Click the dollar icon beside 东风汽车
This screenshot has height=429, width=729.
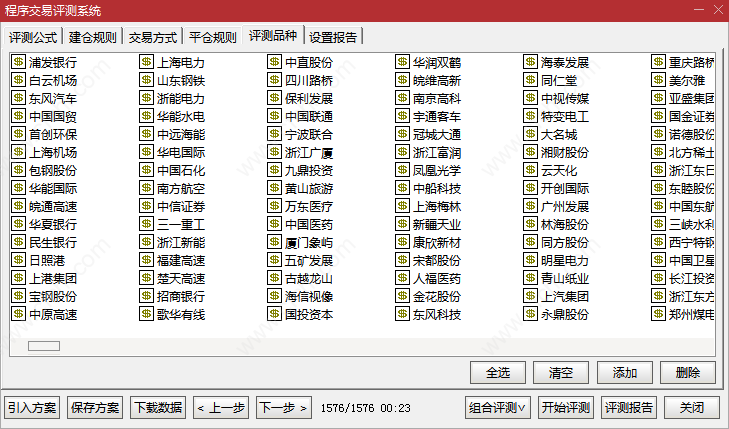18,98
